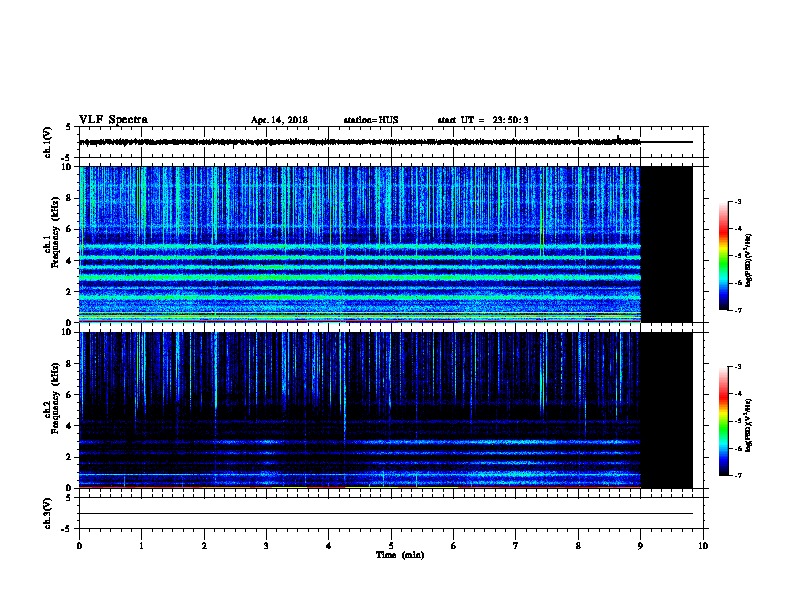Image resolution: width=792 pixels, height=612 pixels.
Task: Click time axis tick label "8"
Action: 578,546
